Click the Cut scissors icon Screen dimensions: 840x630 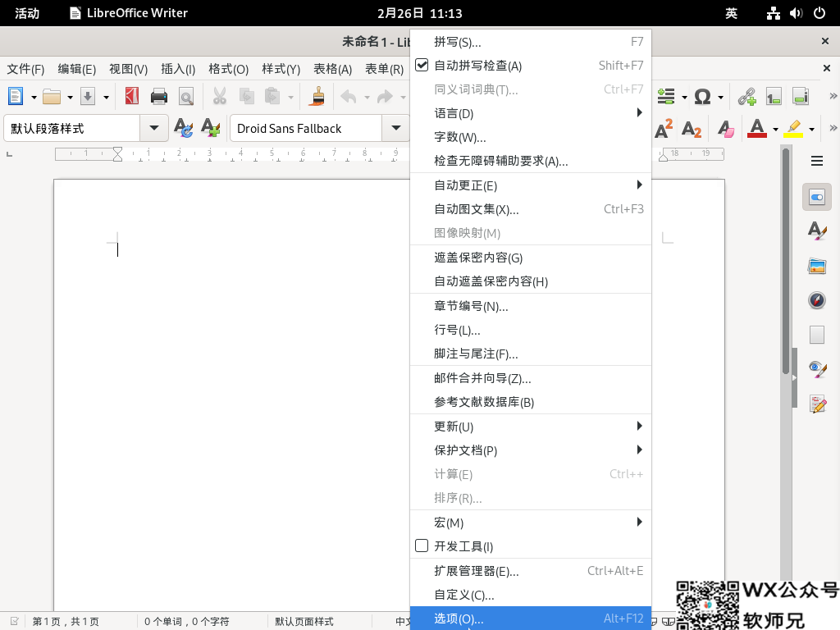[219, 97]
